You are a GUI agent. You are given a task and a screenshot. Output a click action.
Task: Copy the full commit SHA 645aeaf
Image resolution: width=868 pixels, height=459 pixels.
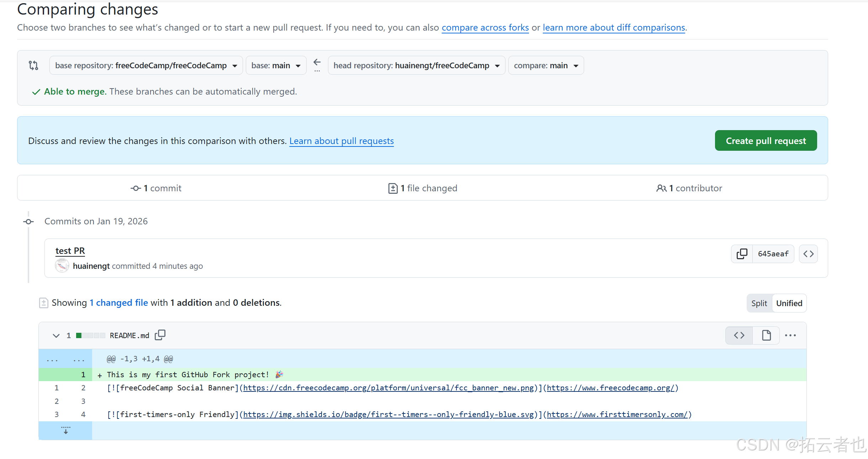pos(742,253)
